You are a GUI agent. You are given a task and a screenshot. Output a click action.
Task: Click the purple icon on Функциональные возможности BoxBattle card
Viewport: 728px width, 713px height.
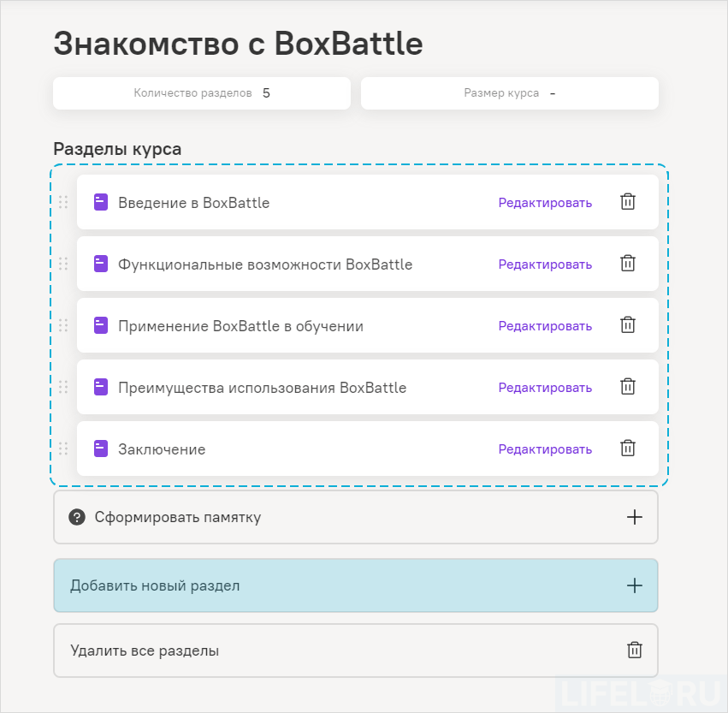point(100,264)
